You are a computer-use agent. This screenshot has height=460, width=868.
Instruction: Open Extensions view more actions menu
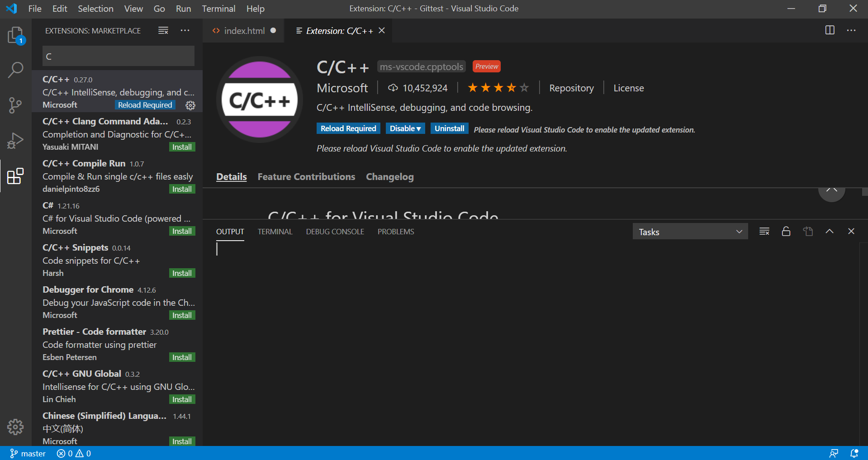185,30
